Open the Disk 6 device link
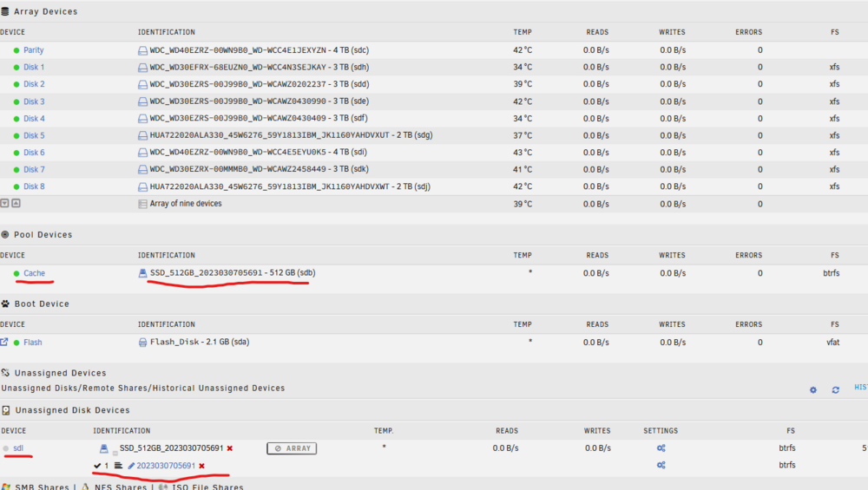Screen dimensions: 868x490 tap(35, 153)
